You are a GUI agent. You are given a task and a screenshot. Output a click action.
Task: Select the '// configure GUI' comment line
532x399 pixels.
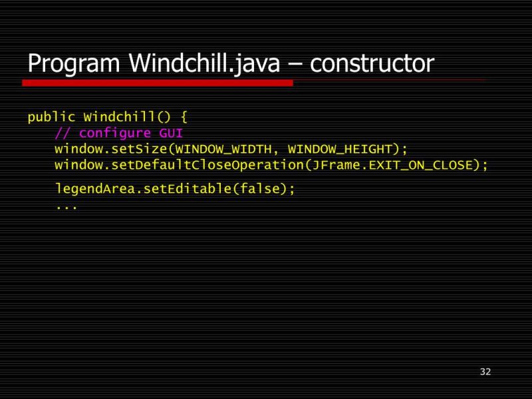[120, 132]
